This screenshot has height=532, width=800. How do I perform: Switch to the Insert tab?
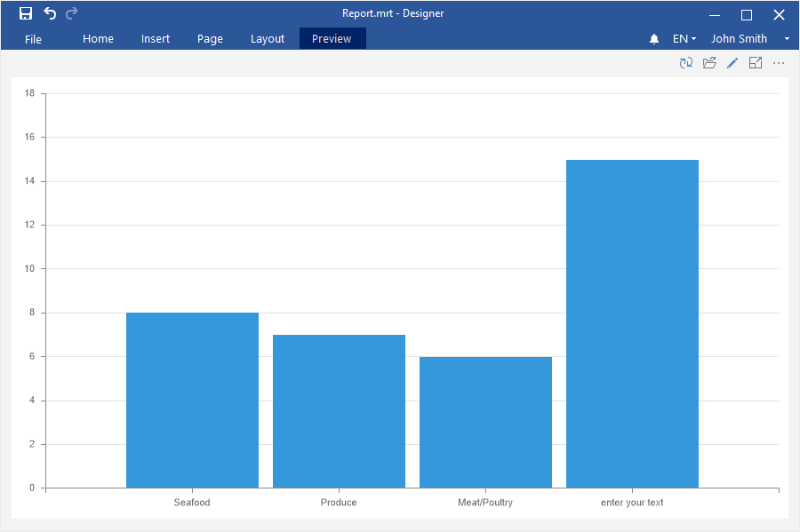(x=156, y=39)
